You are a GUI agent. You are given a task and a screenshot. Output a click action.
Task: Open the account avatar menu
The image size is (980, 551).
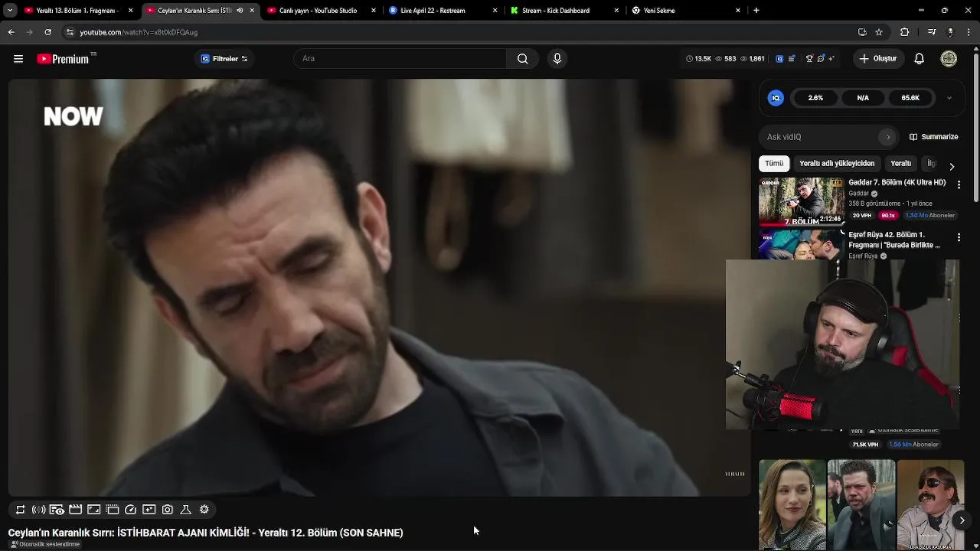point(949,59)
